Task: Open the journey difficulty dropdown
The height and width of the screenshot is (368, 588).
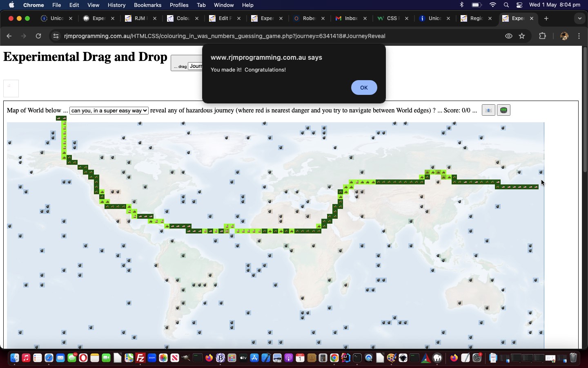Action: (x=109, y=111)
